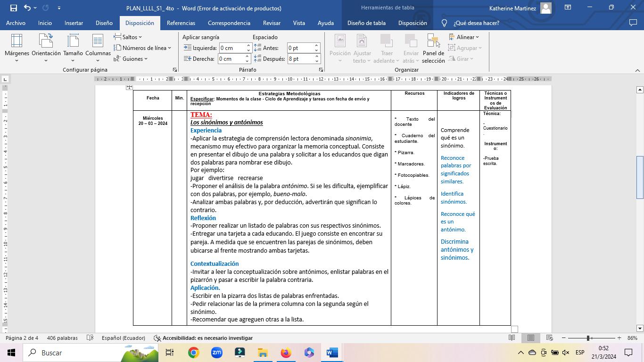The width and height of the screenshot is (644, 362).
Task: Open the Márgenes page margins menu
Action: pos(17,48)
